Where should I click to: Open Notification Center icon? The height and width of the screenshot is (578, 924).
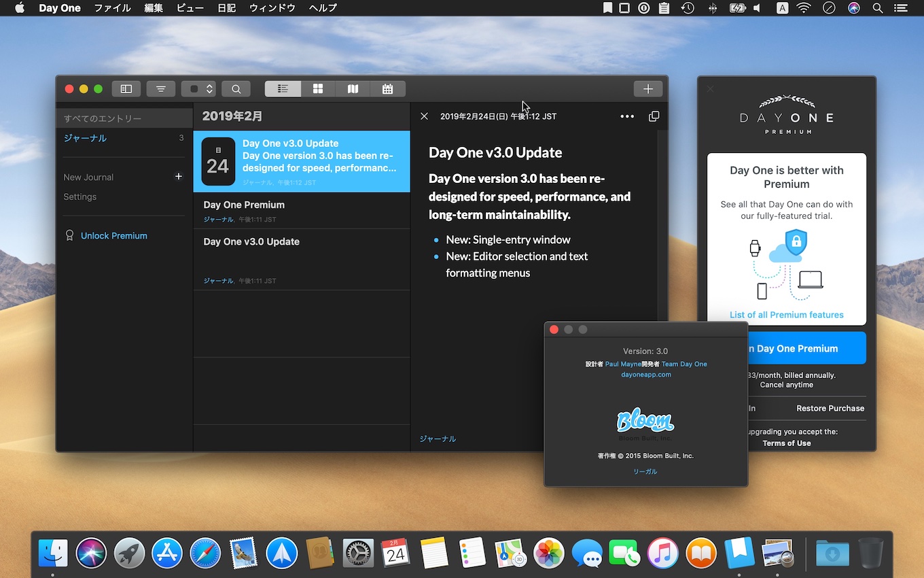(x=901, y=8)
